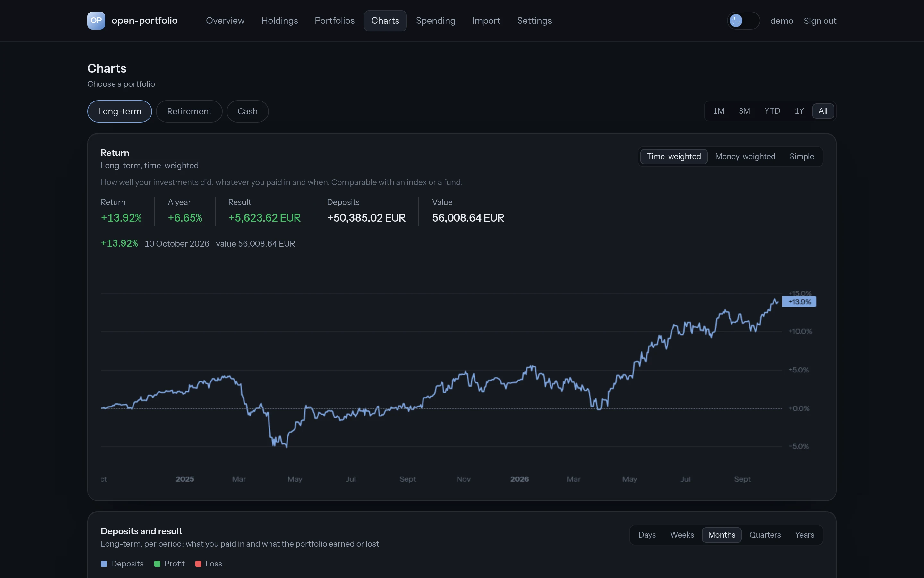Open the Overview page

tap(225, 21)
